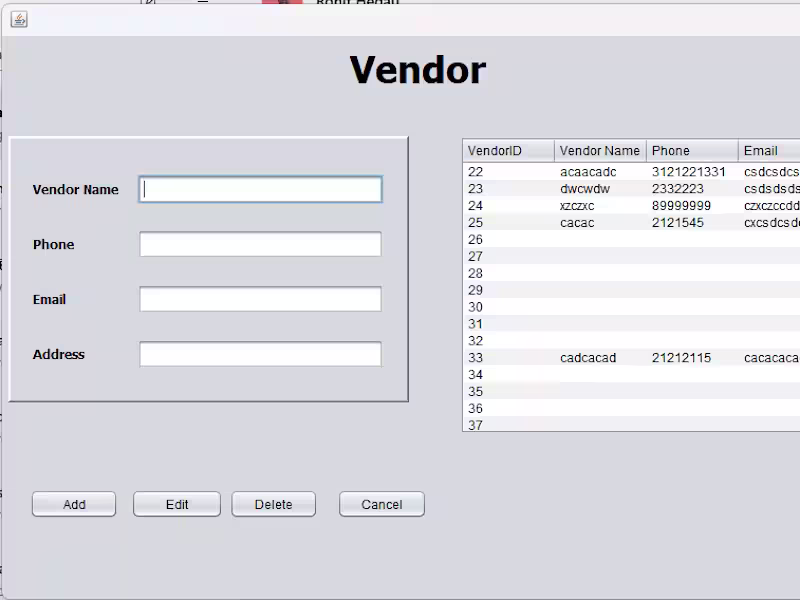Click the Java icon in the title bar
Screen dimensions: 800x600
point(19,19)
